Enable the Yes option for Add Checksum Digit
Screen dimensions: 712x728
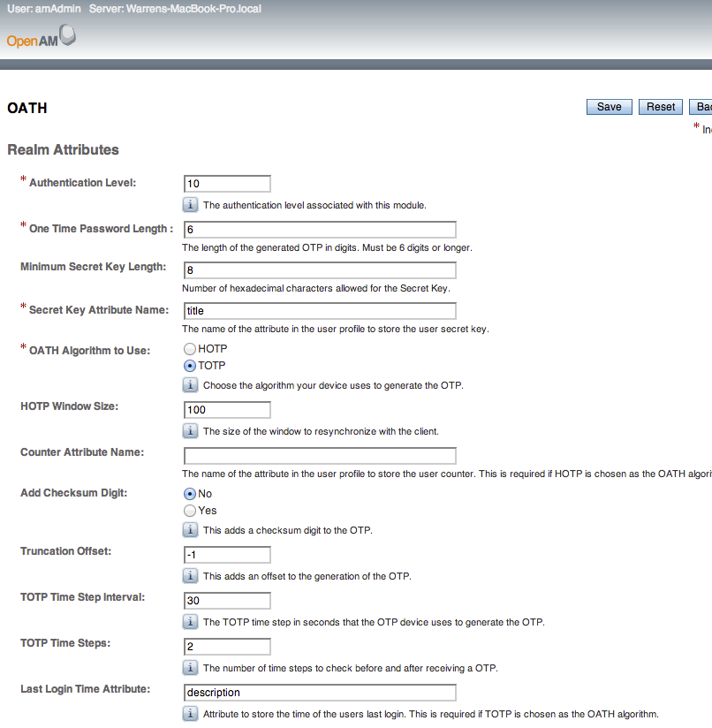189,510
